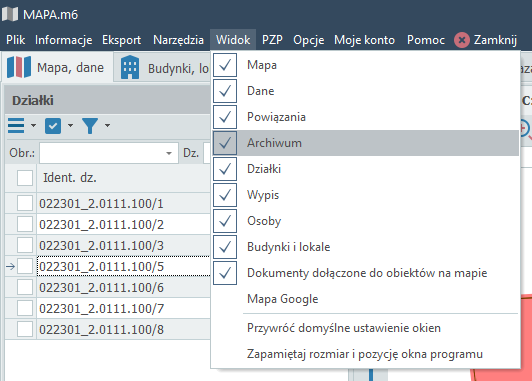Click the map icon on Mapa, dane tab
The height and width of the screenshot is (381, 532).
click(x=19, y=67)
